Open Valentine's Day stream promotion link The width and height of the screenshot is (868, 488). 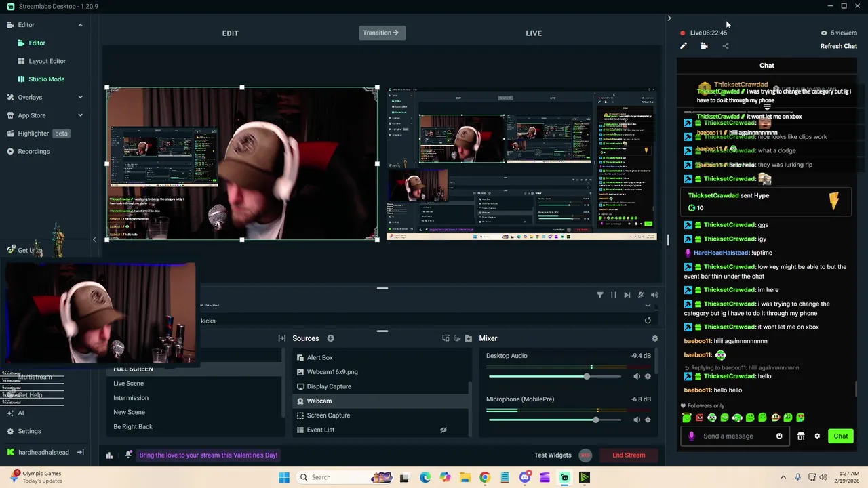coord(208,455)
